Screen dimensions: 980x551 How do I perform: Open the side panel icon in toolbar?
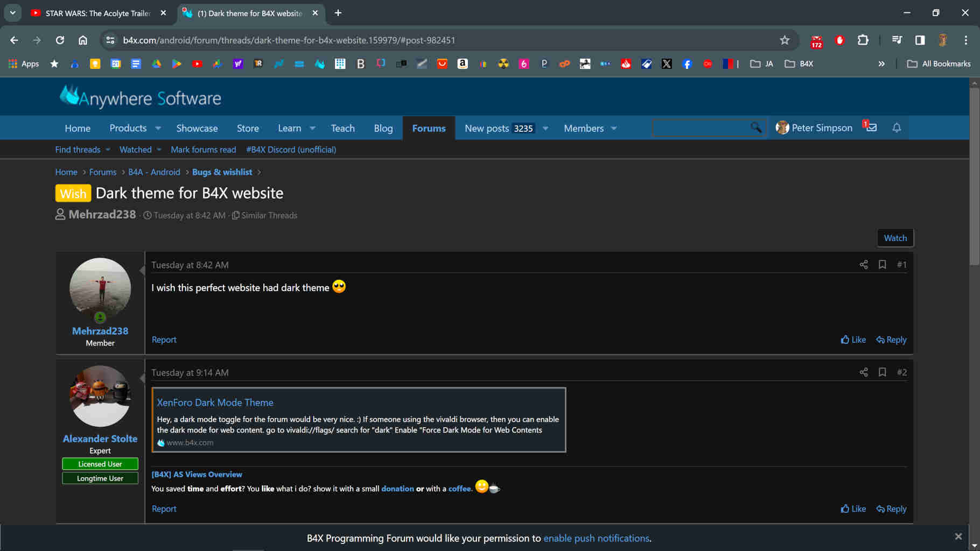point(920,40)
